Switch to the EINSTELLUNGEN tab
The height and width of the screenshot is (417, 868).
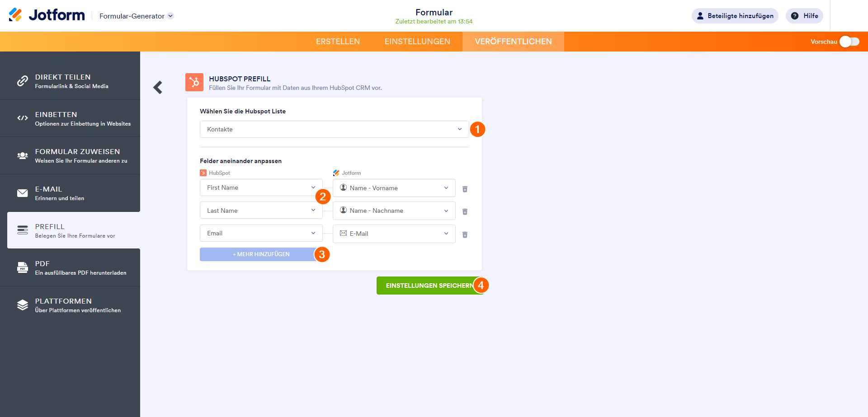pos(417,42)
